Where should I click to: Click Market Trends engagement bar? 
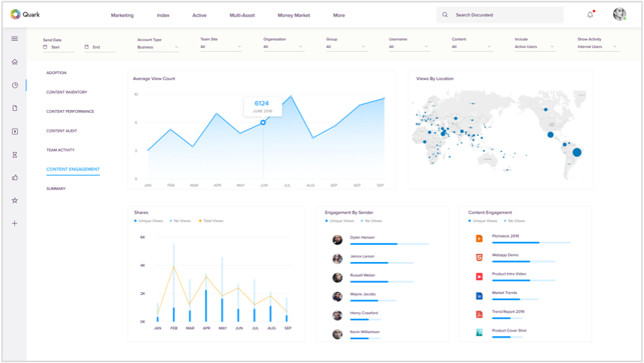(x=515, y=299)
